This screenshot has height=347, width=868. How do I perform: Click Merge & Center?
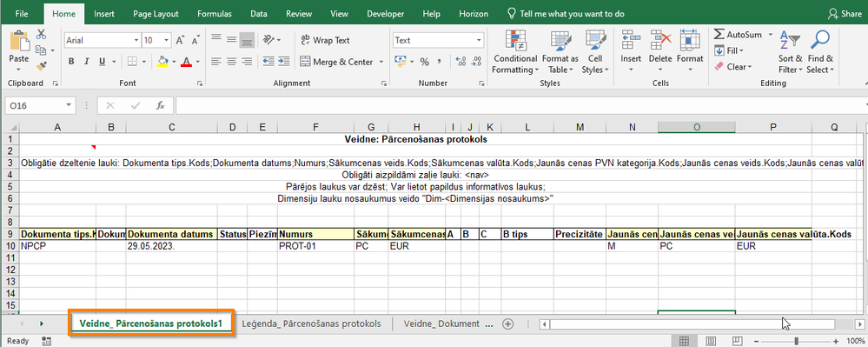[x=336, y=62]
